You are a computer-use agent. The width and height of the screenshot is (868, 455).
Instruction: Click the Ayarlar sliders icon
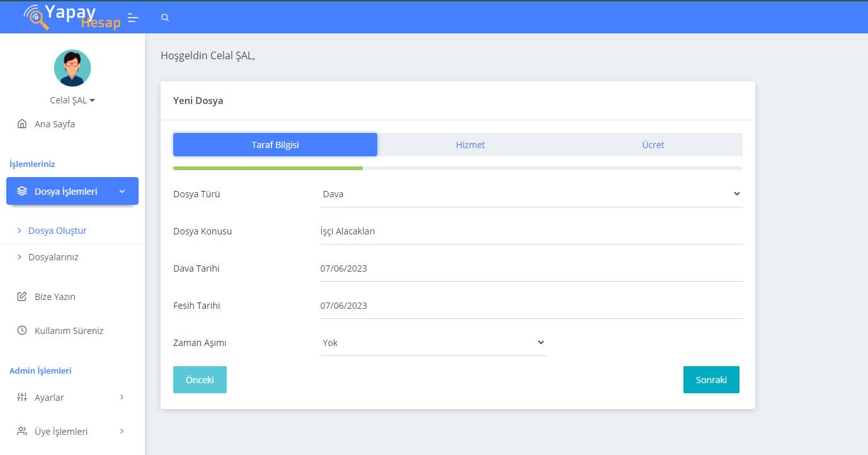22,398
